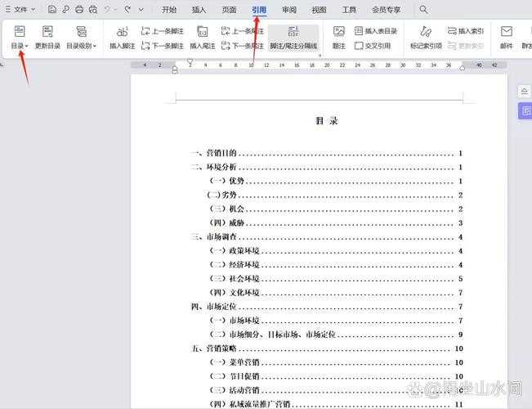The height and width of the screenshot is (409, 532).
Task: Click the hamburger menu icon beside 文件
Action: (8, 10)
